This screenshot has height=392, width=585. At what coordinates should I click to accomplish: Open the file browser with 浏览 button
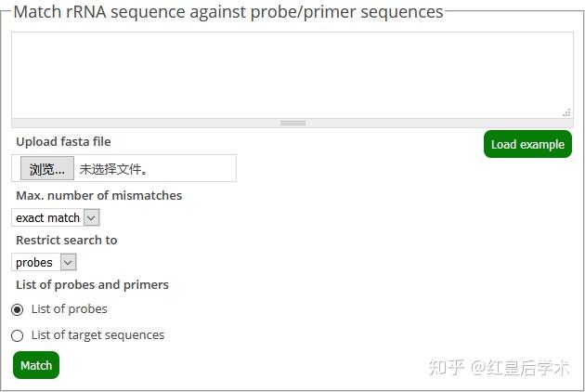click(47, 169)
